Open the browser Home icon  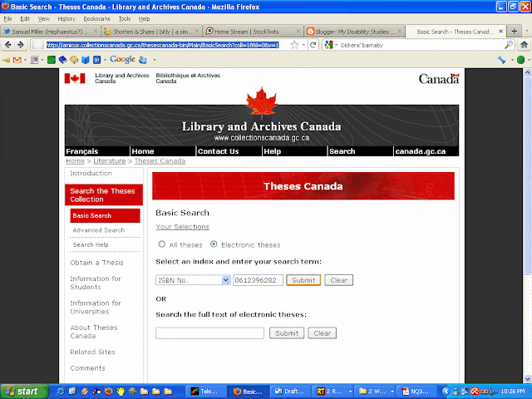tap(524, 45)
